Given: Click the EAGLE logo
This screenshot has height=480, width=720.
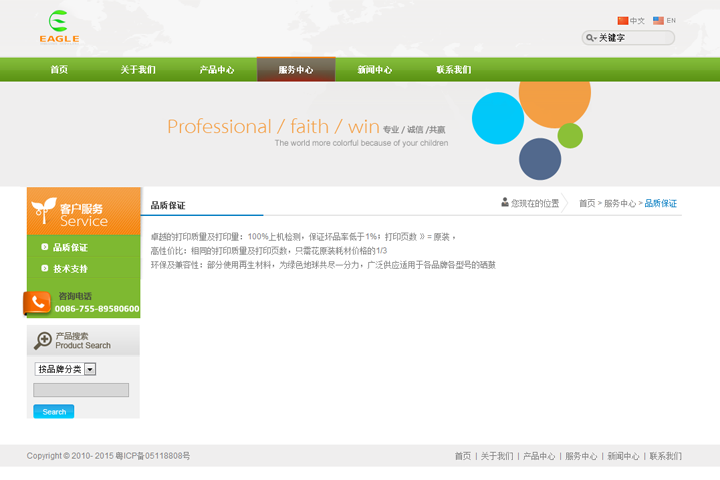Looking at the screenshot, I should tap(59, 27).
